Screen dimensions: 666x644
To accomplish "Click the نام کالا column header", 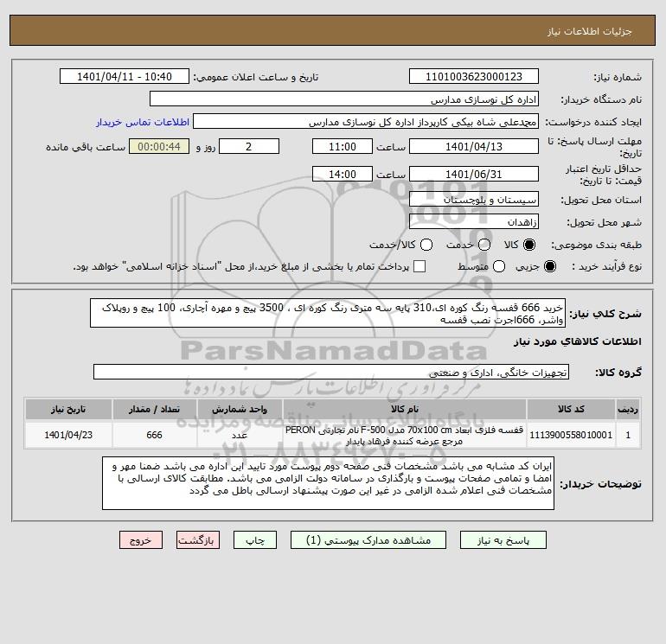I will (405, 409).
